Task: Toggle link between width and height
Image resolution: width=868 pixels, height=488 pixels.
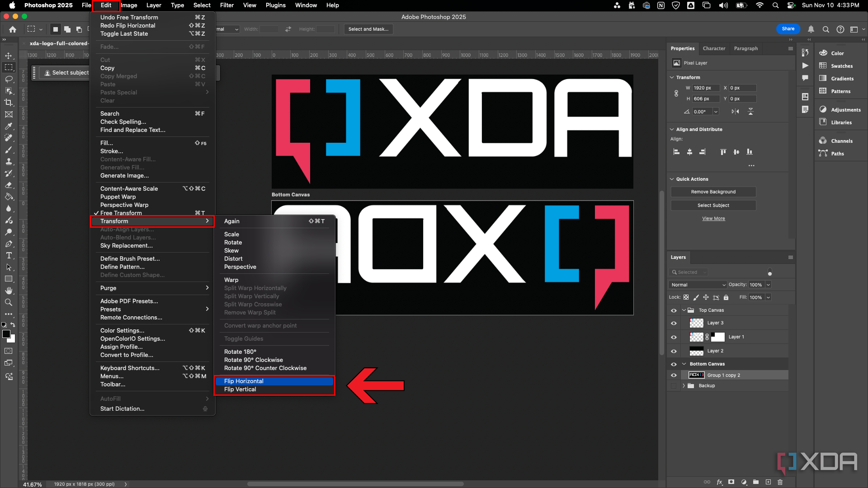Action: point(676,94)
